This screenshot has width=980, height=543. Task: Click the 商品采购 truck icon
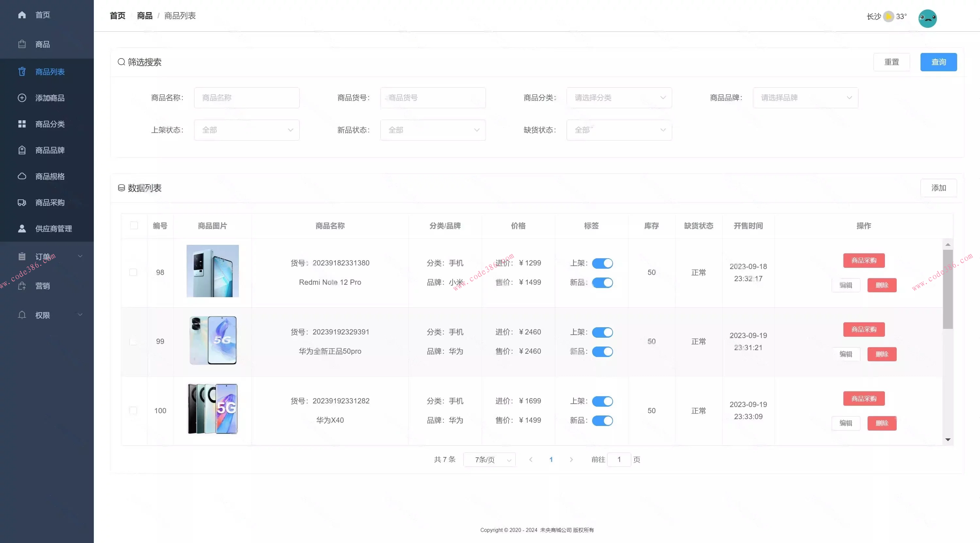[22, 202]
